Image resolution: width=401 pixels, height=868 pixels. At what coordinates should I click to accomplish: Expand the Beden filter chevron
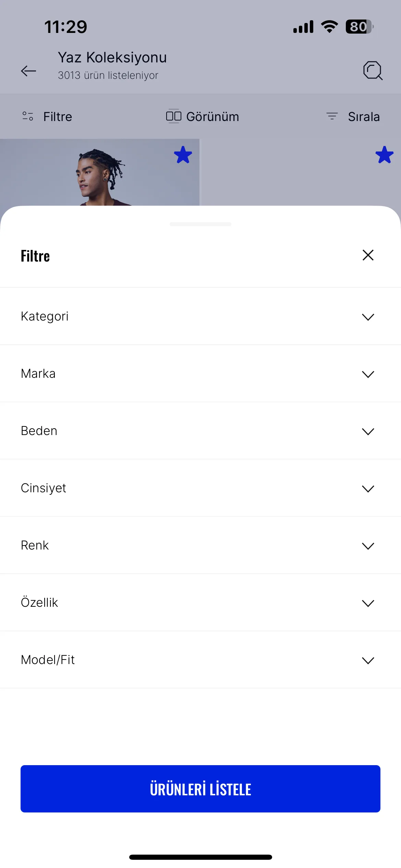pyautogui.click(x=368, y=431)
